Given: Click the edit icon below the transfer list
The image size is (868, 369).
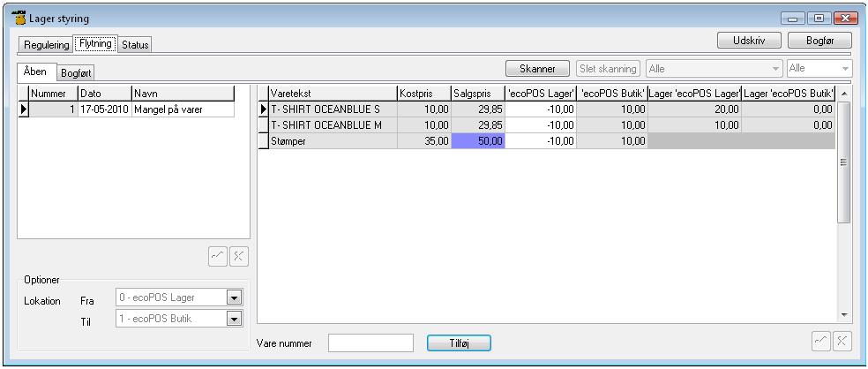Looking at the screenshot, I should (217, 255).
